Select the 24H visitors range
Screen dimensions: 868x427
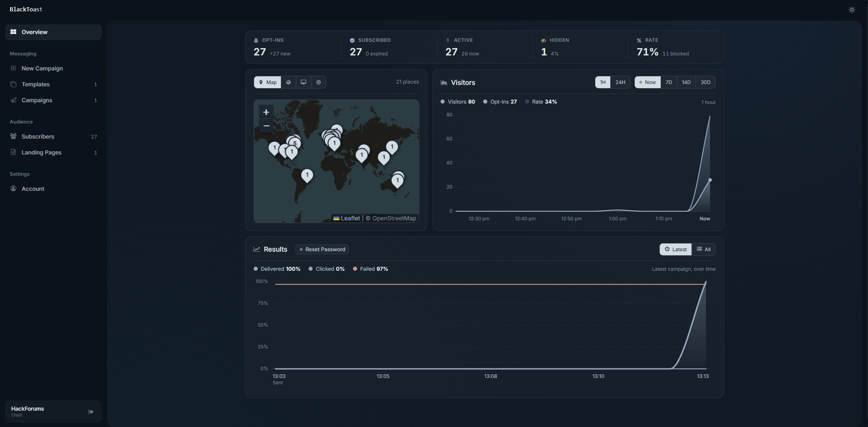click(620, 82)
